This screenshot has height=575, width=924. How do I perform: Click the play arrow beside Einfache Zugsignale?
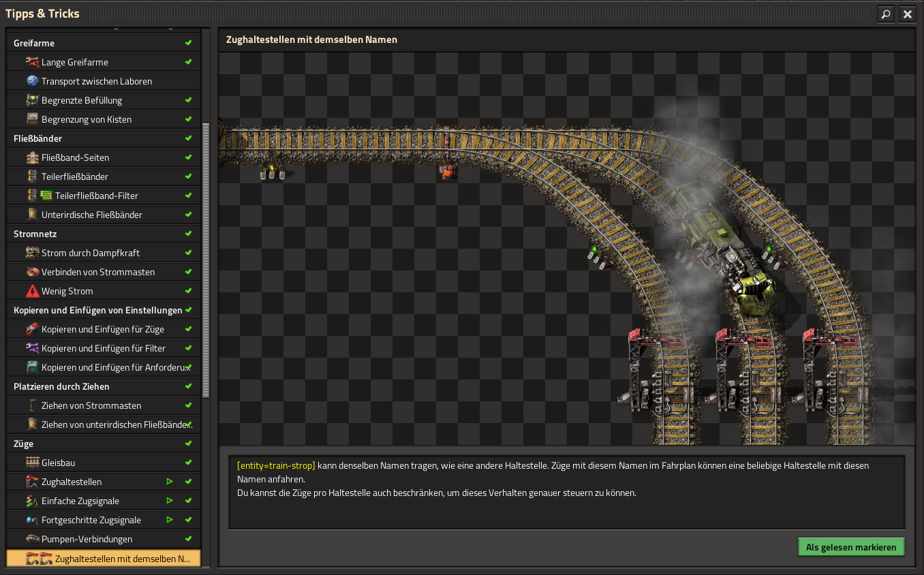tap(170, 501)
